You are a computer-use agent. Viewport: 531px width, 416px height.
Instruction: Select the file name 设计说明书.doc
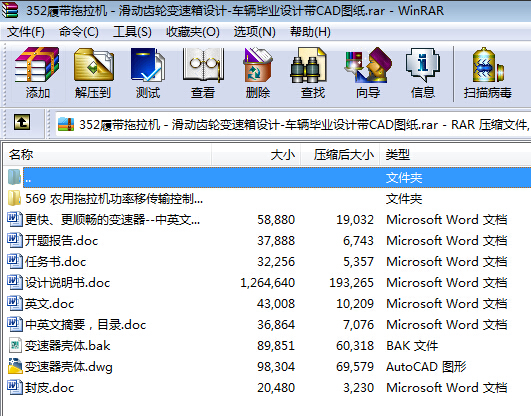(67, 283)
